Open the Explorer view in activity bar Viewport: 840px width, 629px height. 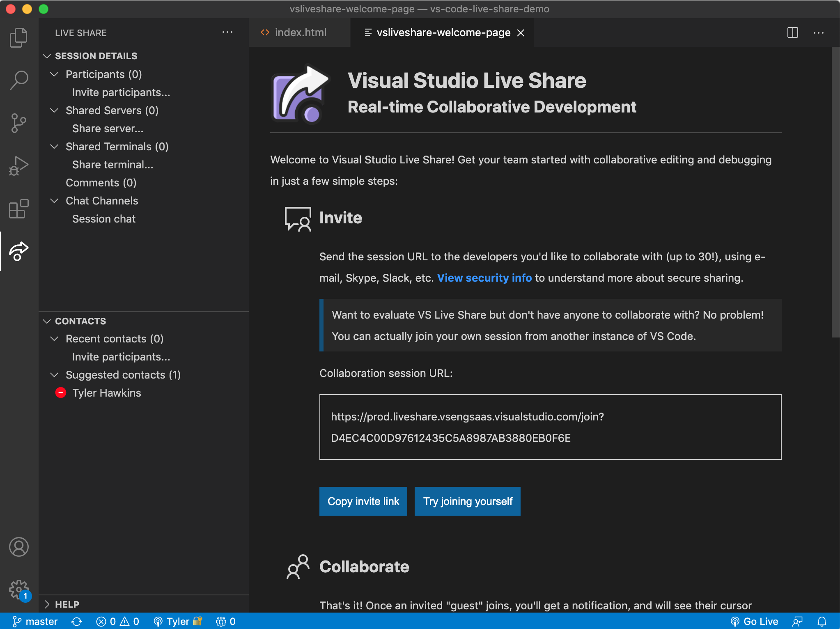(19, 37)
